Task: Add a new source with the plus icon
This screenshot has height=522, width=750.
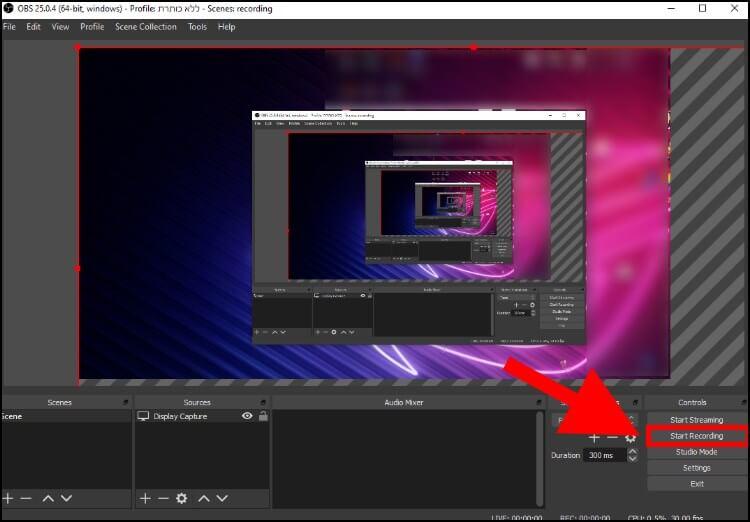Action: pyautogui.click(x=145, y=499)
